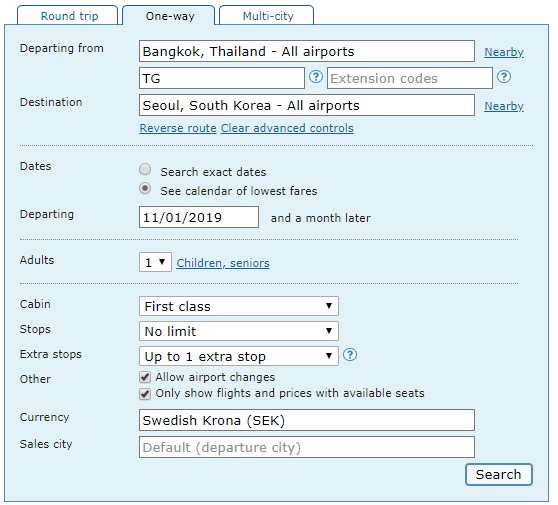Toggle Allow airport changes checkbox
Viewport: 558px width, 505px height.
tap(145, 377)
